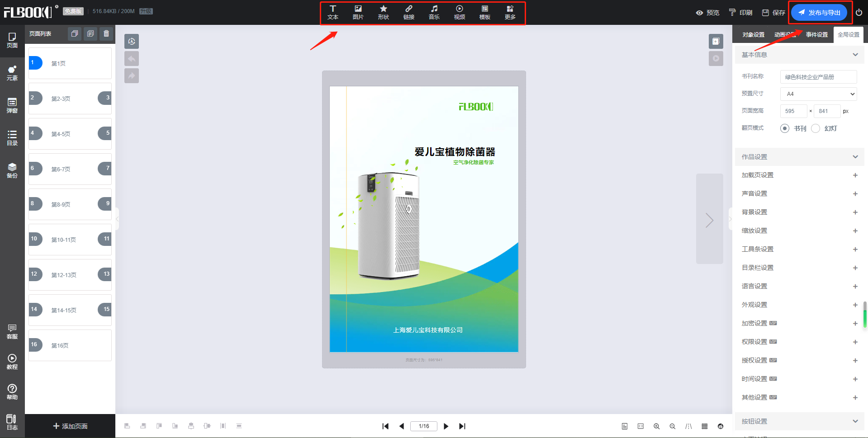Collapse the 作品设置 section
Viewport: 868px width, 438px height.
855,157
